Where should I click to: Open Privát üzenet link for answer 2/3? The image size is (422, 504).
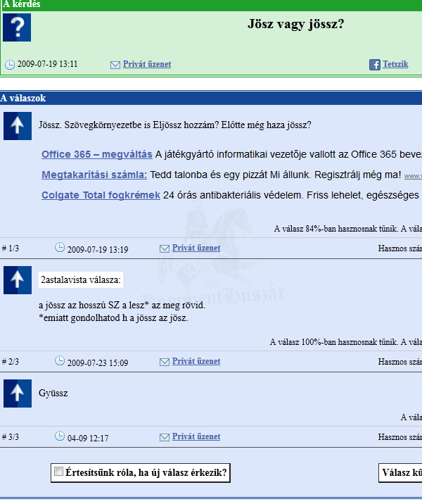coord(196,361)
